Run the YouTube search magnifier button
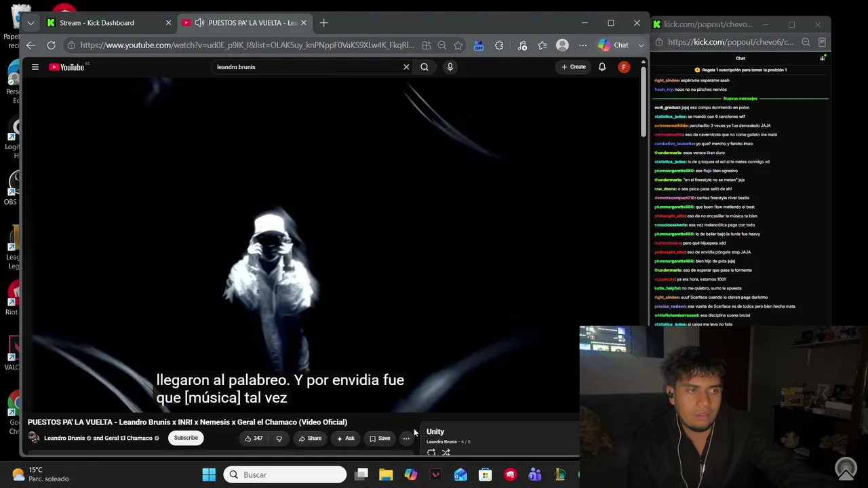Image resolution: width=868 pixels, height=488 pixels. tap(425, 67)
